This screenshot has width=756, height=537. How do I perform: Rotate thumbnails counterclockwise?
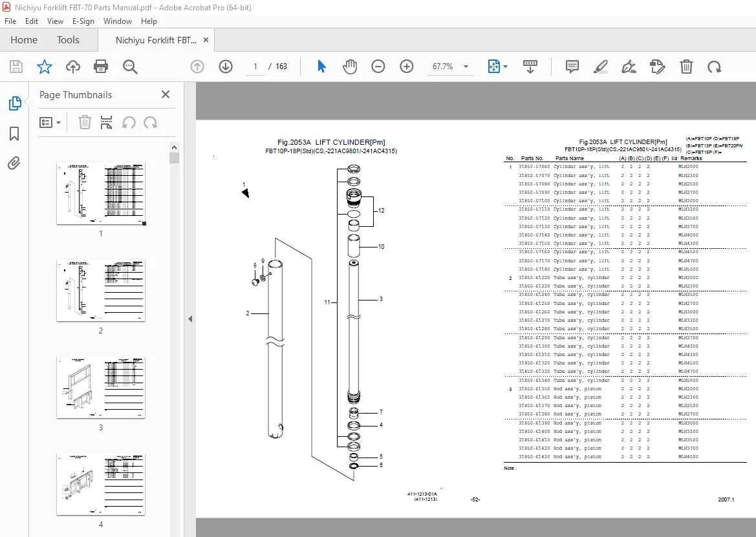point(129,122)
